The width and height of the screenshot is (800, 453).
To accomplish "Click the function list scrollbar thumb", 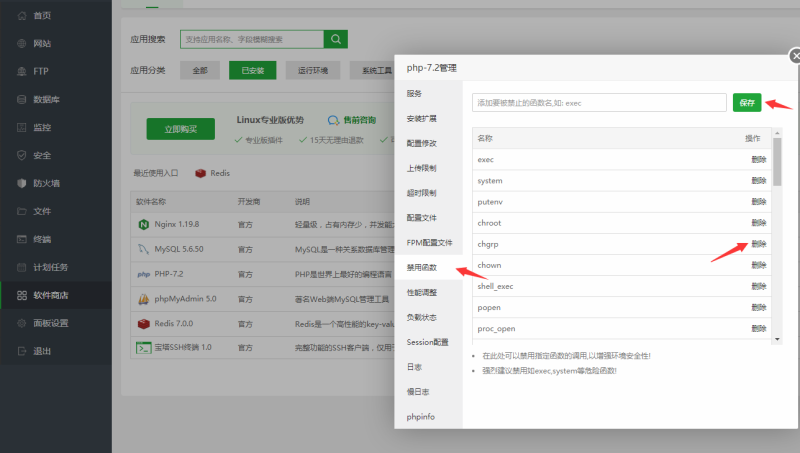I will pyautogui.click(x=777, y=162).
